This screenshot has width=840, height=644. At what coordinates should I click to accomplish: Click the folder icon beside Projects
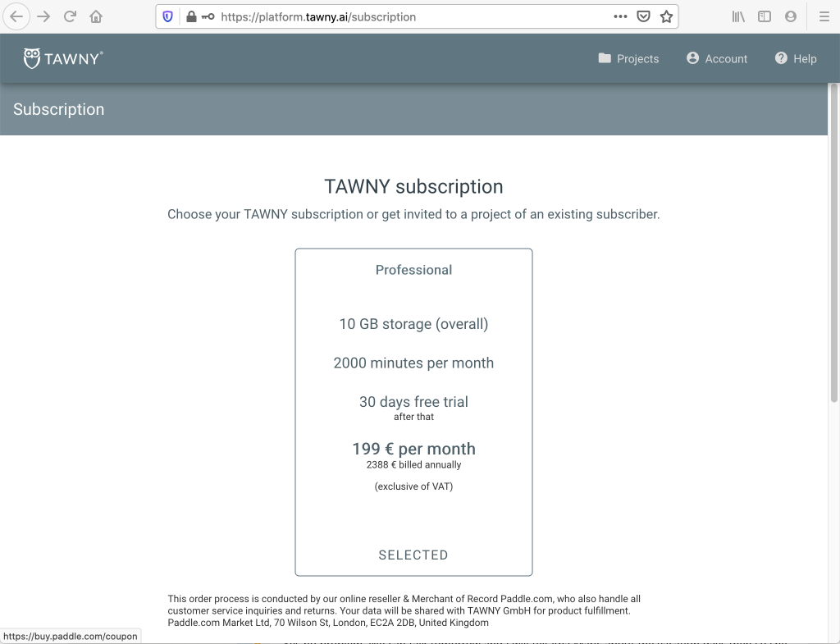(605, 58)
